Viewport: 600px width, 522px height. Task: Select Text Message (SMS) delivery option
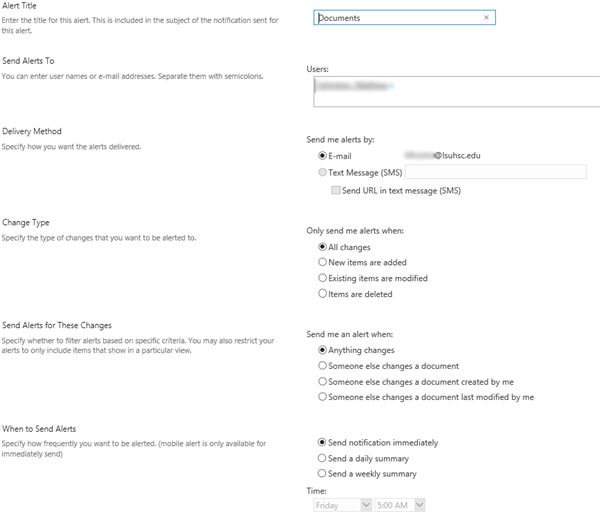[x=322, y=173]
